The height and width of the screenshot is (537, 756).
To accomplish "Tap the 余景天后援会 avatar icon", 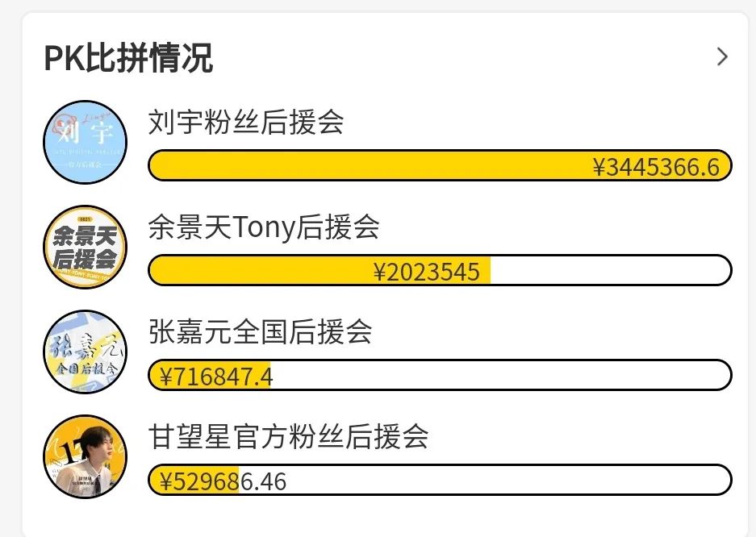I will 85,247.
